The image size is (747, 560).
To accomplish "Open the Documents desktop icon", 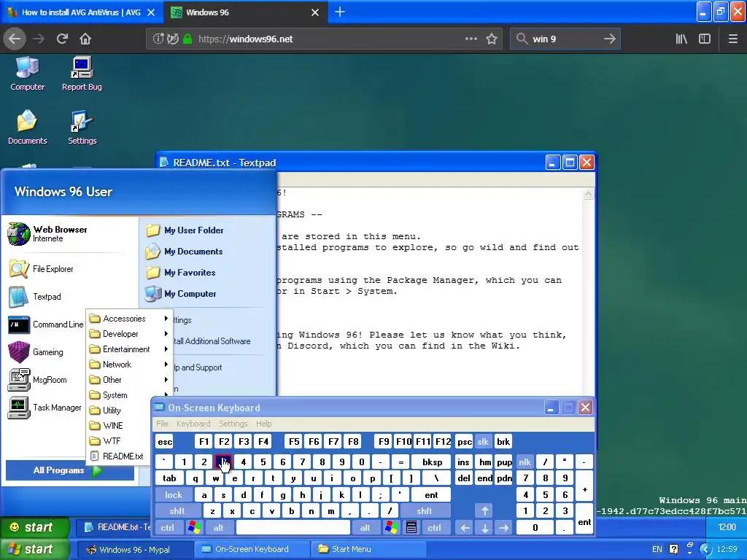I will tap(27, 127).
